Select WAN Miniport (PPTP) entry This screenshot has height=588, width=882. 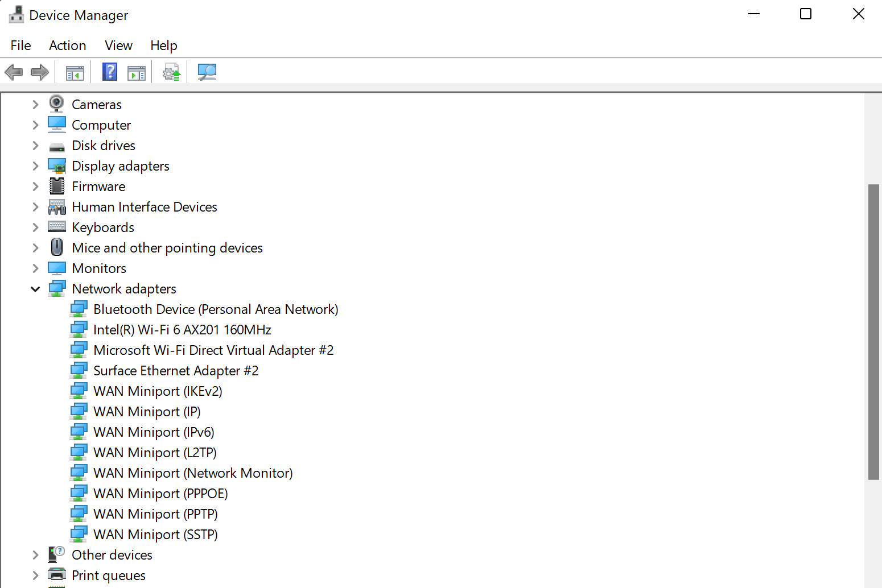[x=155, y=514]
